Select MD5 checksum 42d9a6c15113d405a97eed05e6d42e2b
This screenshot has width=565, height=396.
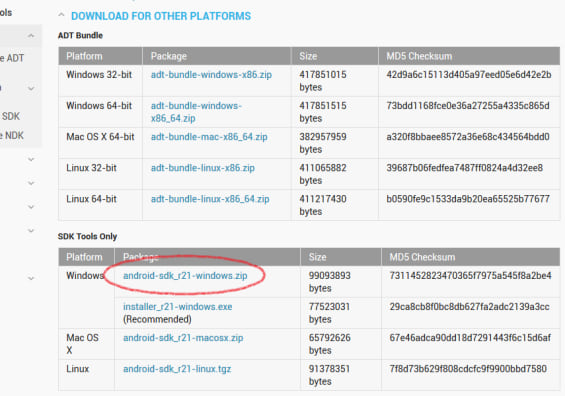click(x=469, y=75)
